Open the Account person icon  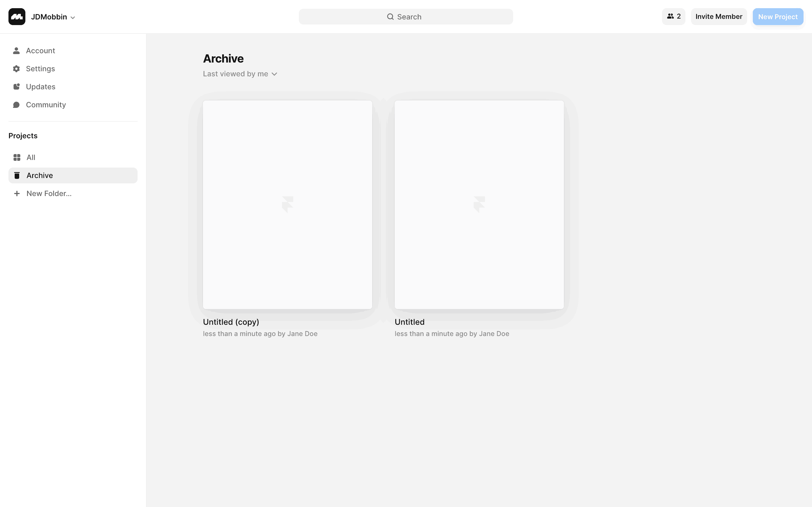coord(16,51)
